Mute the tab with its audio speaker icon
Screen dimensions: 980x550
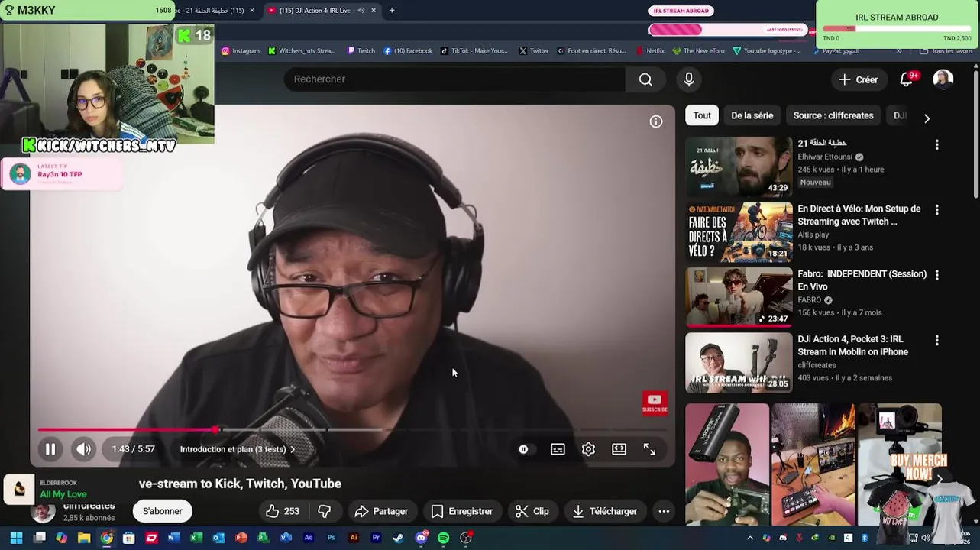click(361, 11)
